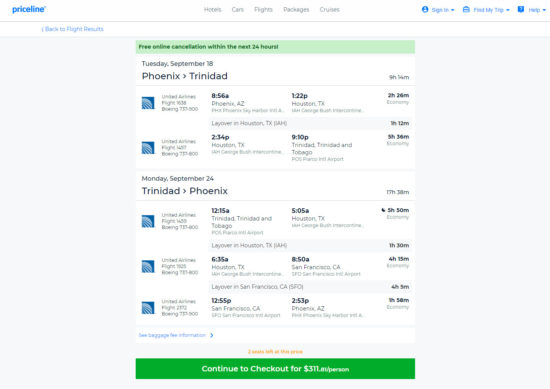Click the Sign In label
Screen dimensions: 550x389
[x=440, y=10]
